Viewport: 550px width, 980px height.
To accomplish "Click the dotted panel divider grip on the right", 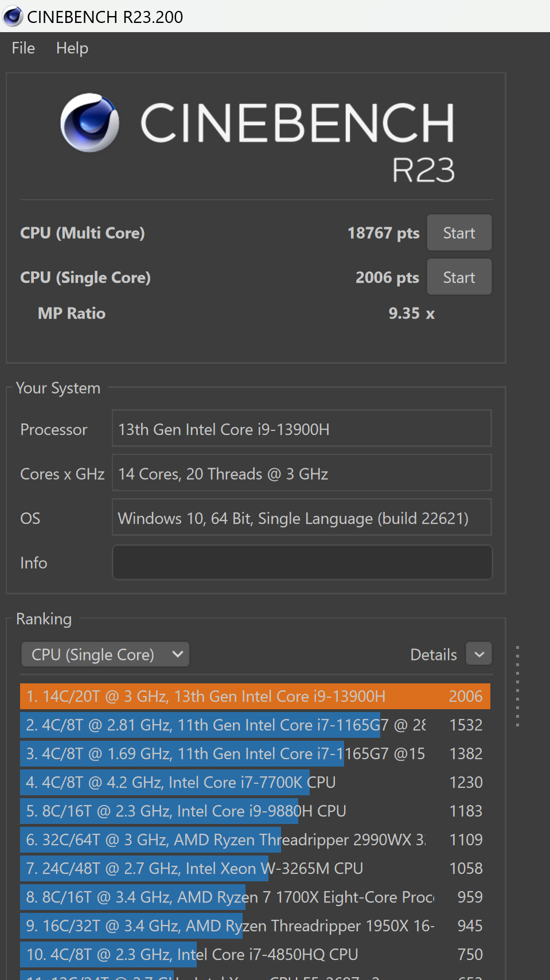I will 517,686.
